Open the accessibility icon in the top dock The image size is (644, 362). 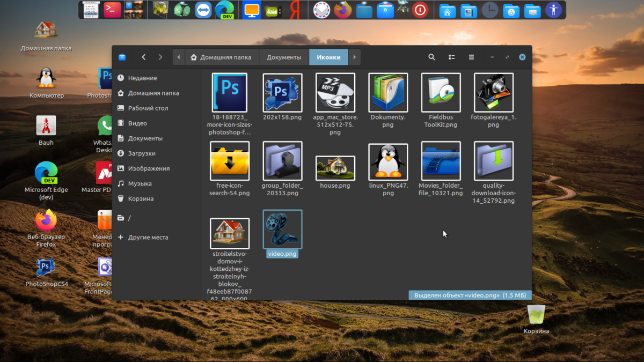click(x=553, y=10)
